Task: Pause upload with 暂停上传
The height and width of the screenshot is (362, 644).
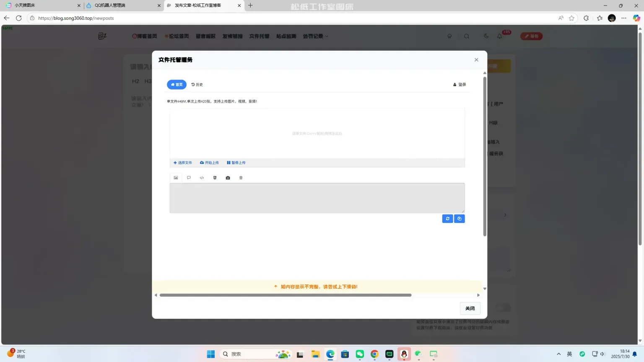Action: [x=236, y=163]
